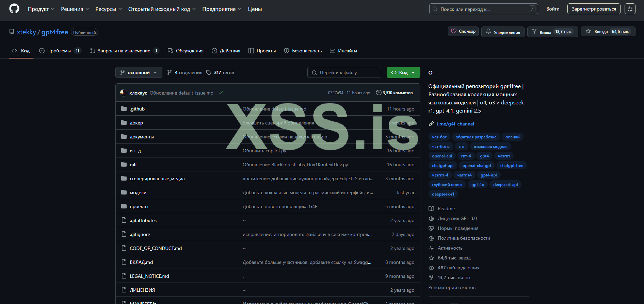Open the appearance settings icon at top right

tap(630, 9)
